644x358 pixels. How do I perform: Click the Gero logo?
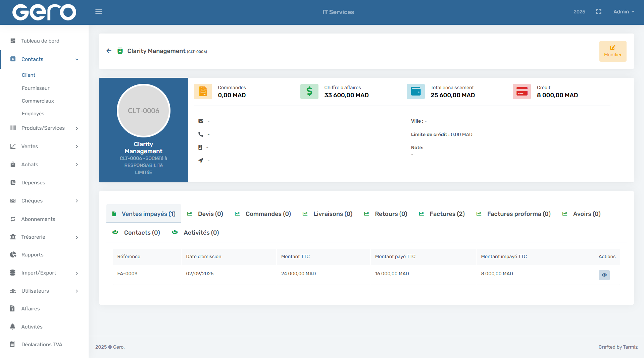click(x=44, y=12)
